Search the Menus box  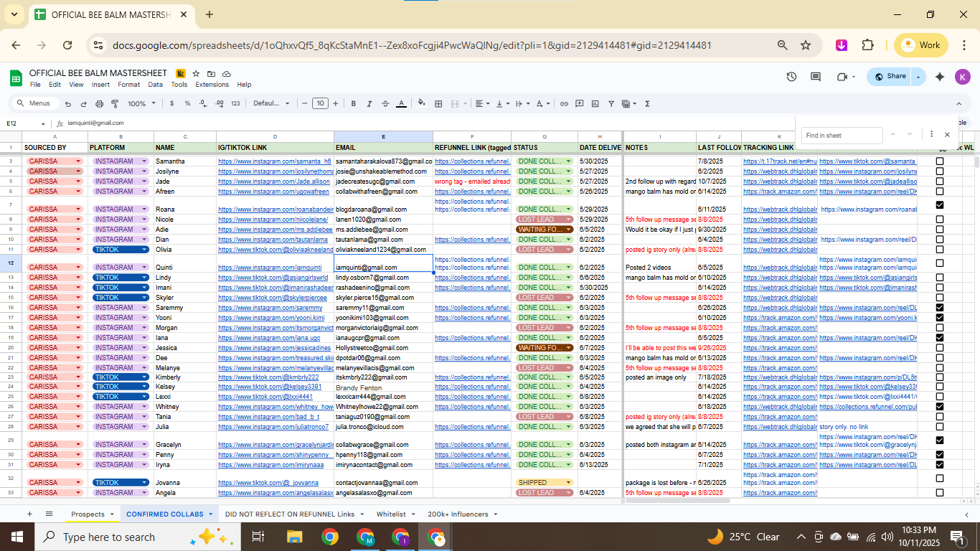coord(33,103)
